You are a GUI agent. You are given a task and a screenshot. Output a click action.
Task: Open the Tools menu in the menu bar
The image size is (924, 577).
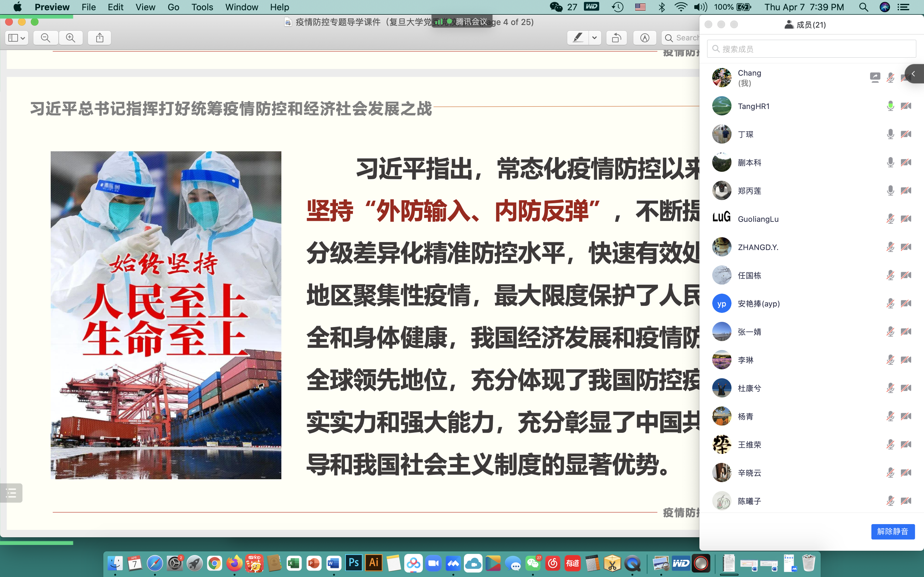[202, 7]
